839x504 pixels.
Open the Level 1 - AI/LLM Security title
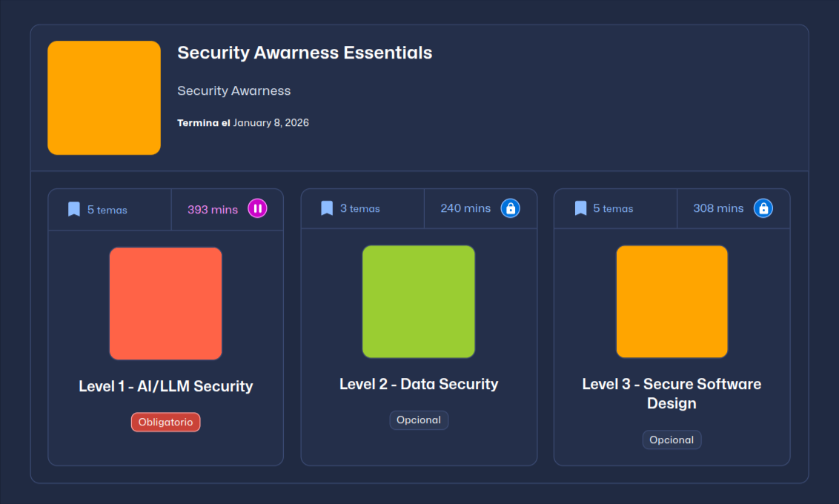click(x=166, y=386)
